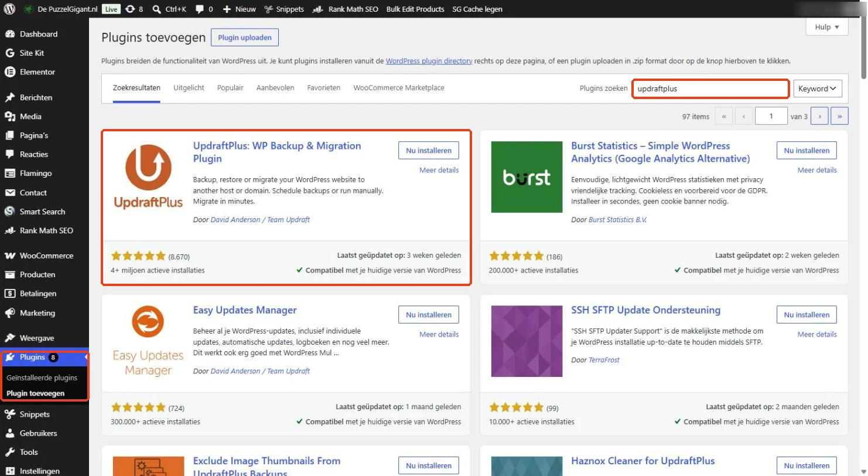Follow WordPress plugin directory link
The height and width of the screenshot is (476, 868).
coord(429,61)
